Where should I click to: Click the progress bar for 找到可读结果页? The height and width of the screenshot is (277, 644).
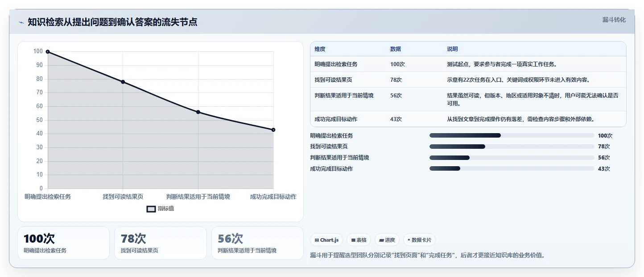(512, 147)
